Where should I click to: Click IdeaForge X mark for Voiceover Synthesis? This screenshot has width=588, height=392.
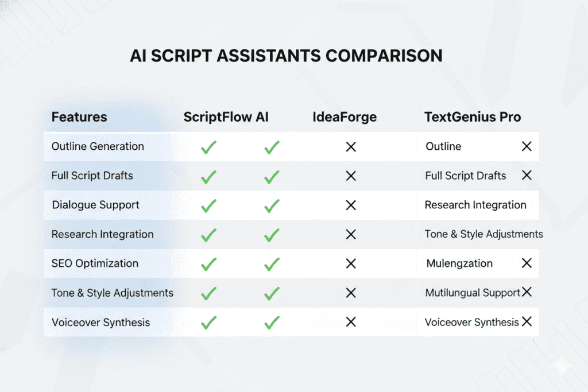tap(351, 323)
